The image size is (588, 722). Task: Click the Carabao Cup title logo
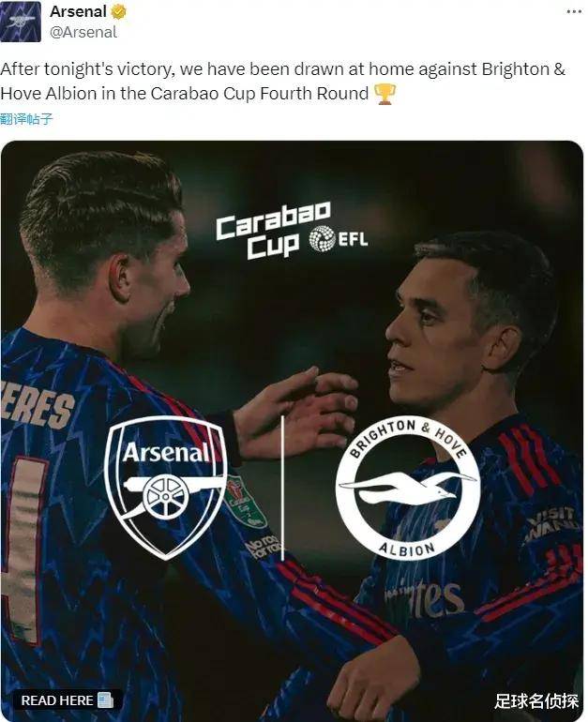[x=273, y=231]
